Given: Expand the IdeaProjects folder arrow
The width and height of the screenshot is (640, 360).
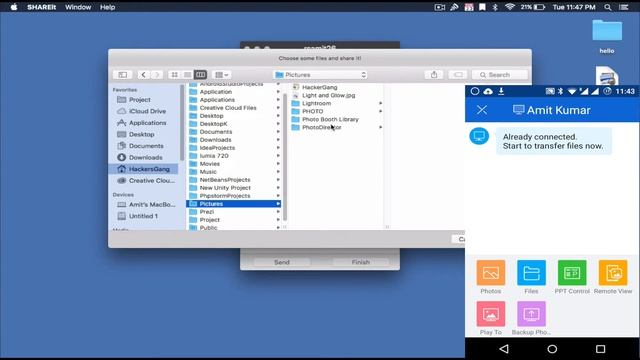Looking at the screenshot, I should coord(278,148).
